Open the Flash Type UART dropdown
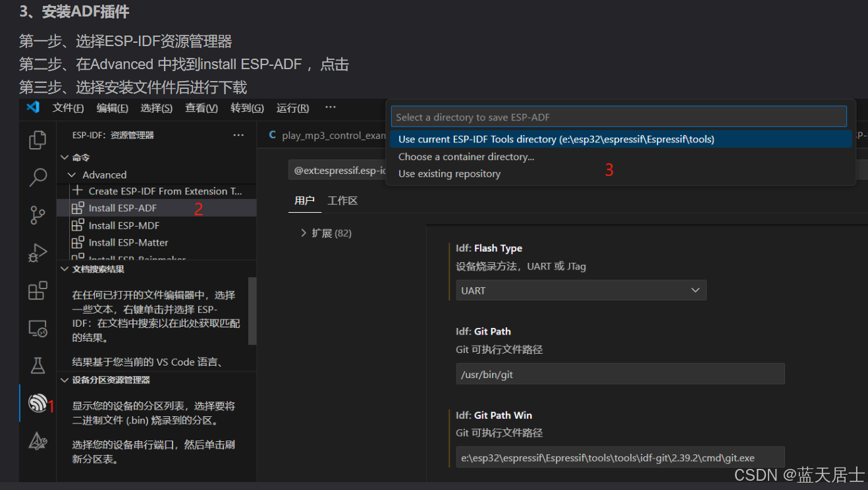Screen dimensions: 868x490 582,290
